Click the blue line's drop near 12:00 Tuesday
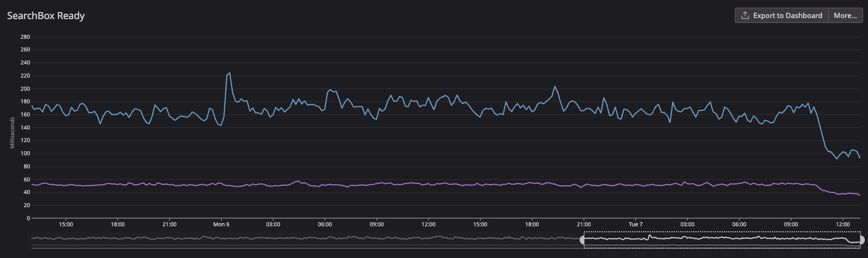This screenshot has width=868, height=258. (x=822, y=131)
